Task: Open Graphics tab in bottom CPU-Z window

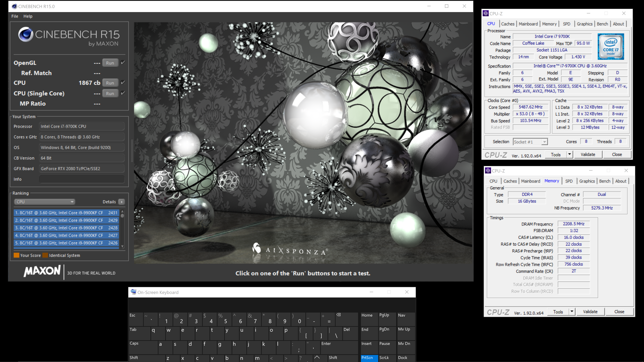Action: 587,181
